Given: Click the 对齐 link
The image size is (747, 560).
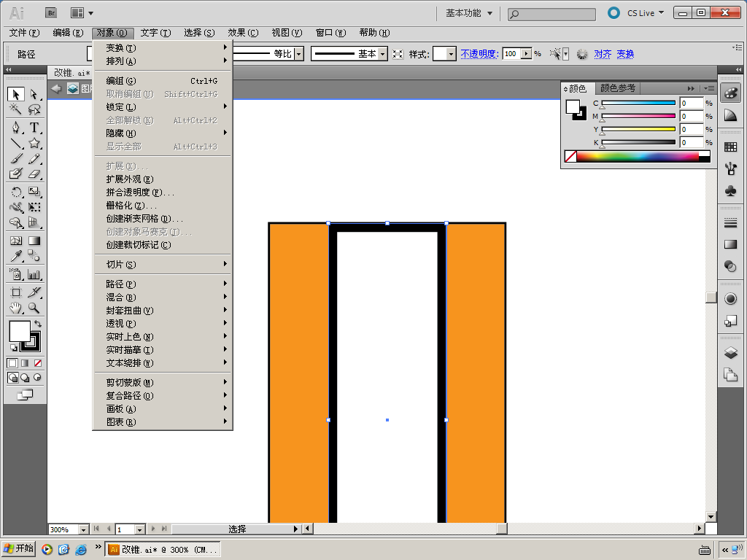Looking at the screenshot, I should tap(603, 54).
